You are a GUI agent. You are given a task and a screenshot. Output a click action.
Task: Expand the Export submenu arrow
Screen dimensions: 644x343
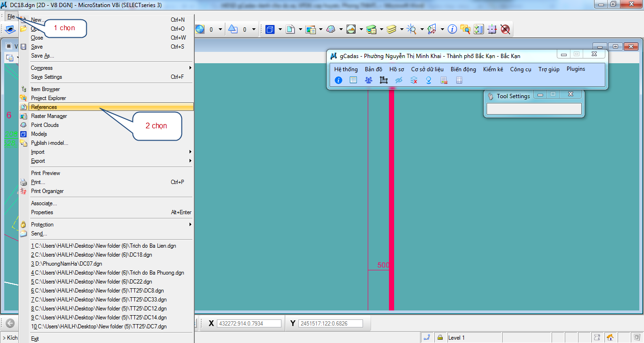[190, 161]
